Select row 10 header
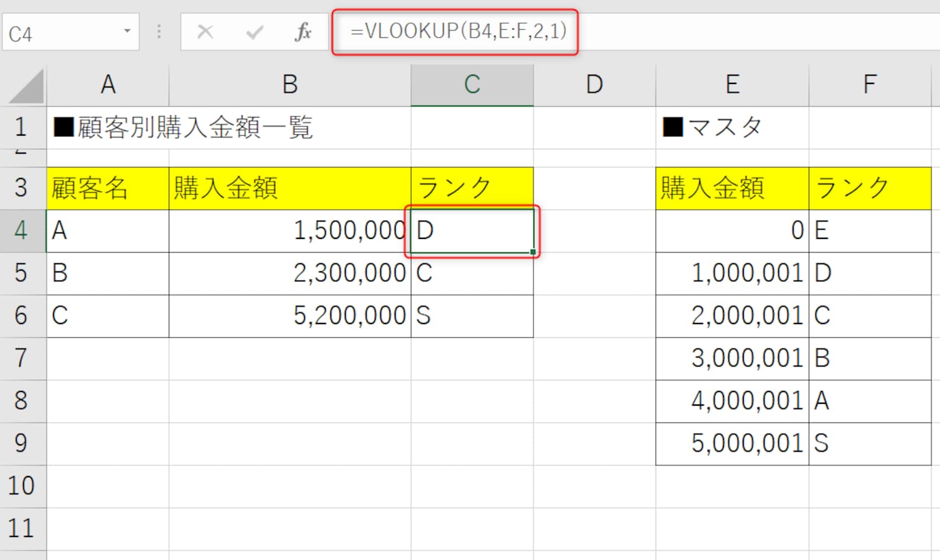The width and height of the screenshot is (940, 560). click(x=22, y=487)
